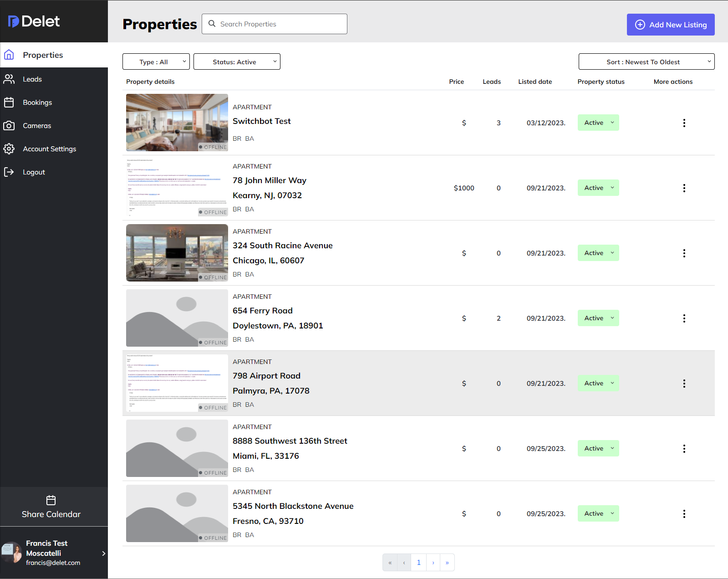Screen dimensions: 728x579
Task: Open Account Settings gear
Action: (9, 149)
